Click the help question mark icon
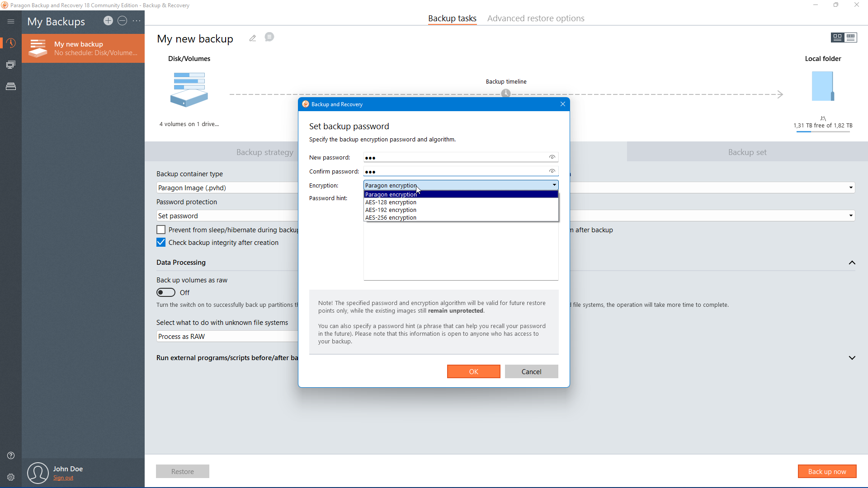The image size is (868, 488). click(11, 455)
